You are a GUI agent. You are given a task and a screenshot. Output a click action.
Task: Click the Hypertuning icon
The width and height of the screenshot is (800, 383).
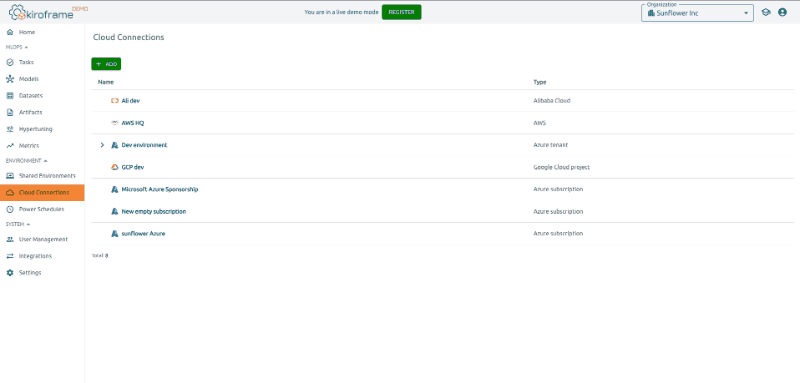pyautogui.click(x=10, y=129)
